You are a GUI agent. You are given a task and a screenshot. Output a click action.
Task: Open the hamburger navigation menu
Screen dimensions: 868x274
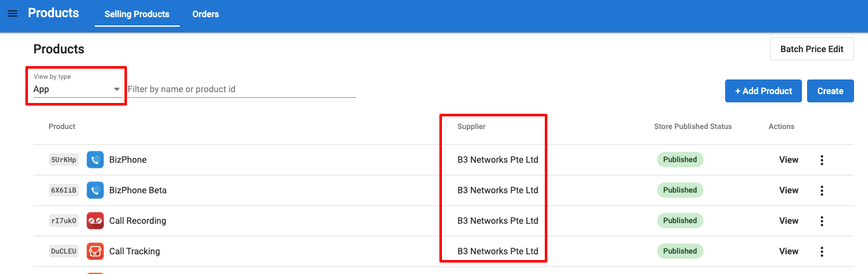click(13, 13)
